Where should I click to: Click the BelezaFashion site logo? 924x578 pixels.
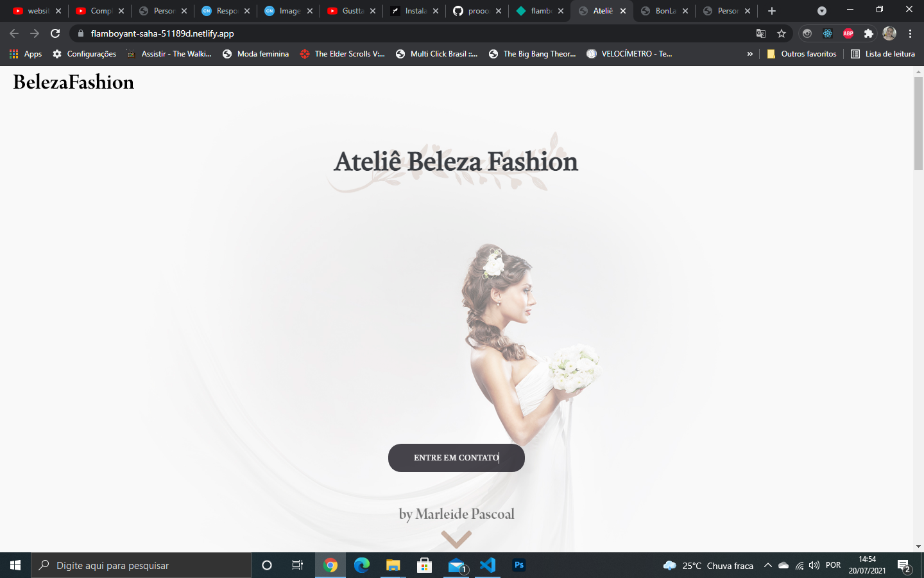pos(74,82)
